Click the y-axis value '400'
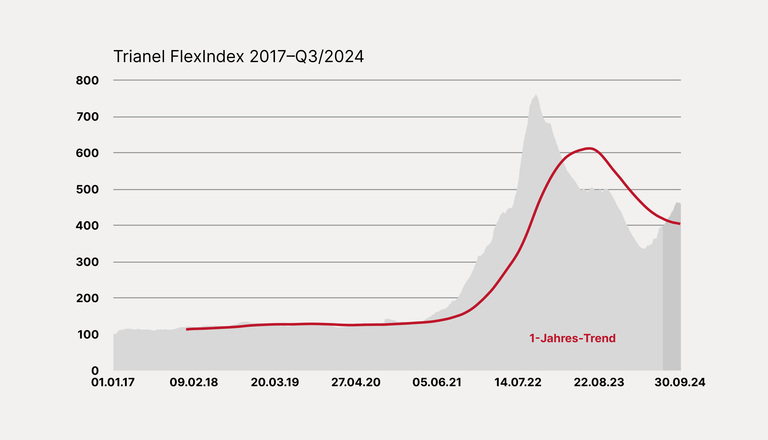Screen dimensions: 768x440 pos(87,225)
